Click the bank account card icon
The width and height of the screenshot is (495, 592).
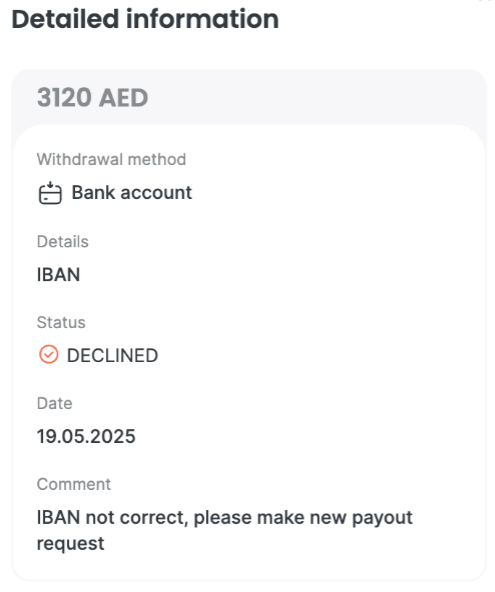tap(50, 193)
